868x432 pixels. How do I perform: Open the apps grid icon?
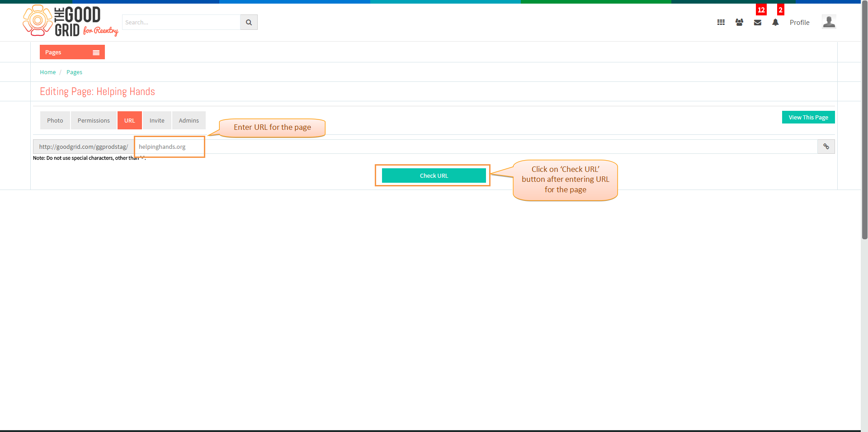(x=721, y=22)
